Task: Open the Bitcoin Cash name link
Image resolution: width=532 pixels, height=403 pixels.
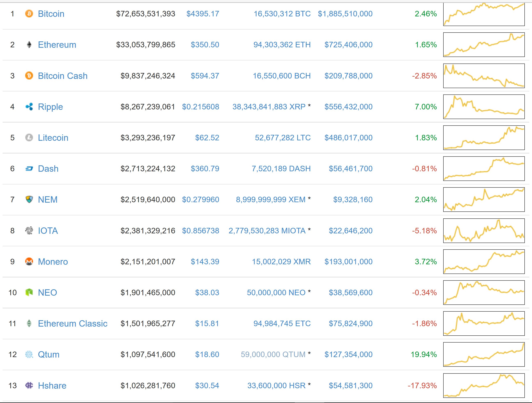Action: (x=63, y=76)
